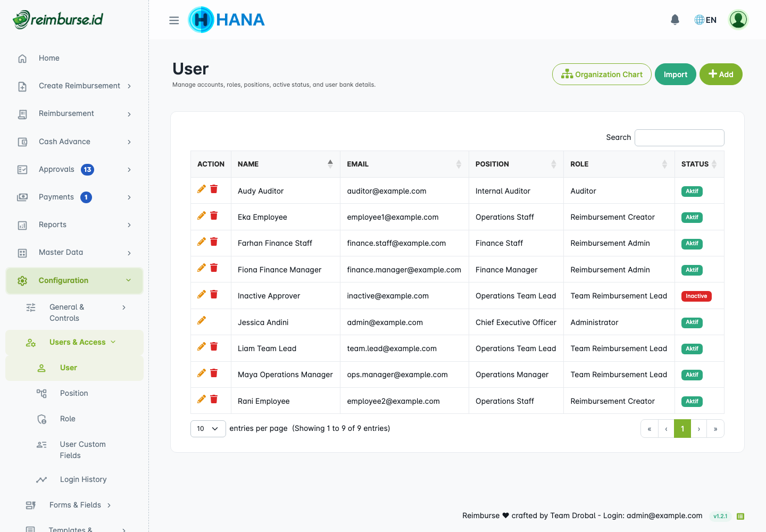
Task: Select page 1 in pagination
Action: (x=682, y=429)
